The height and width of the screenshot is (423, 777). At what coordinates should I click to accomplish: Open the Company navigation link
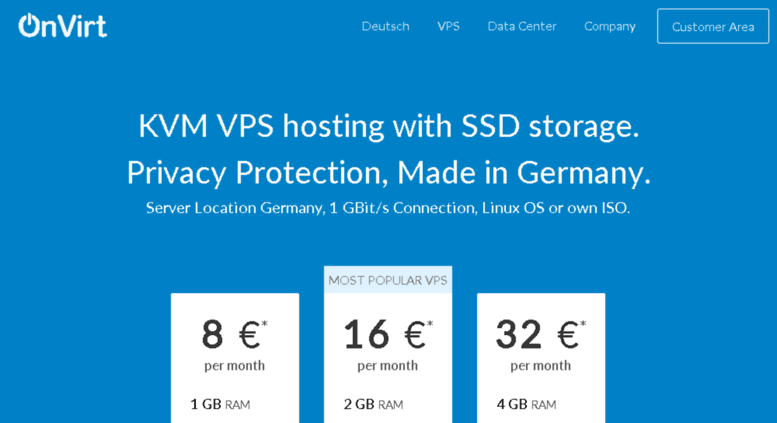(610, 27)
